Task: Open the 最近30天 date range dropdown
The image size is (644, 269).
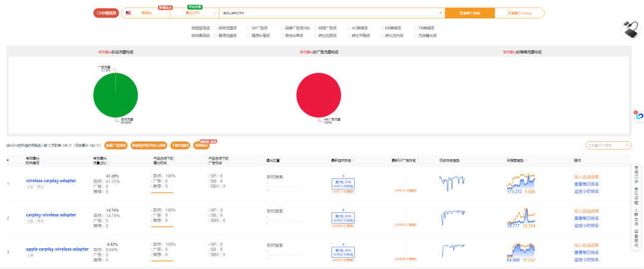Action: tap(194, 13)
